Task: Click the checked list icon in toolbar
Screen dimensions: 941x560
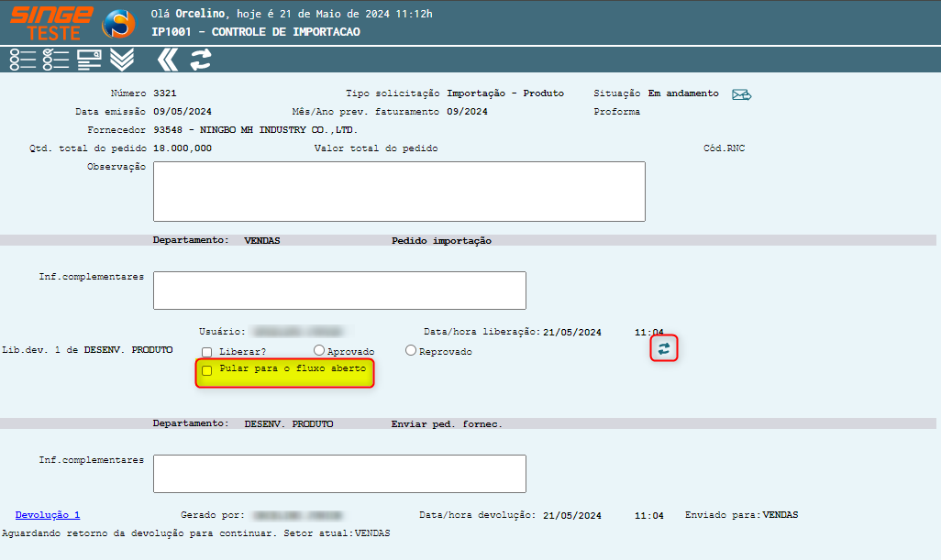Action: (x=56, y=60)
